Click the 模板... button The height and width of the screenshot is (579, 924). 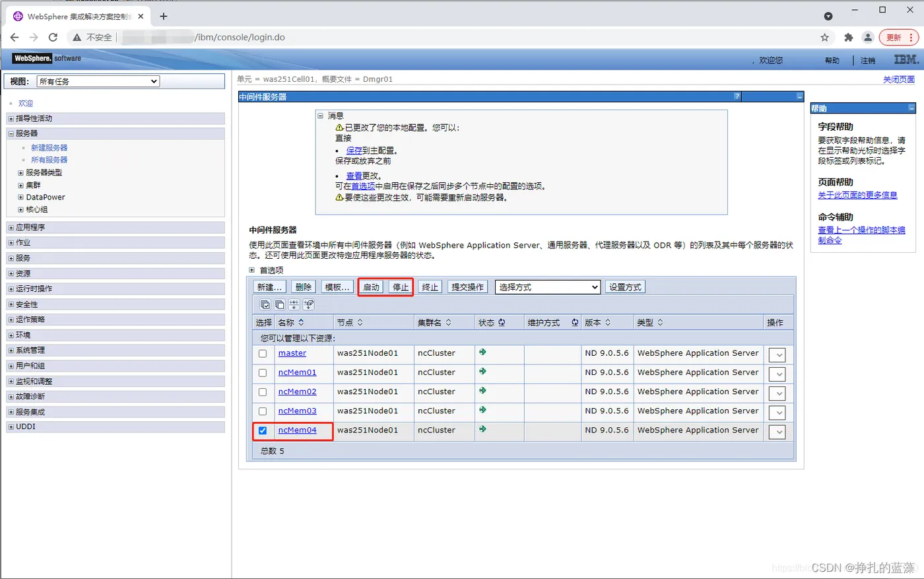pos(337,287)
